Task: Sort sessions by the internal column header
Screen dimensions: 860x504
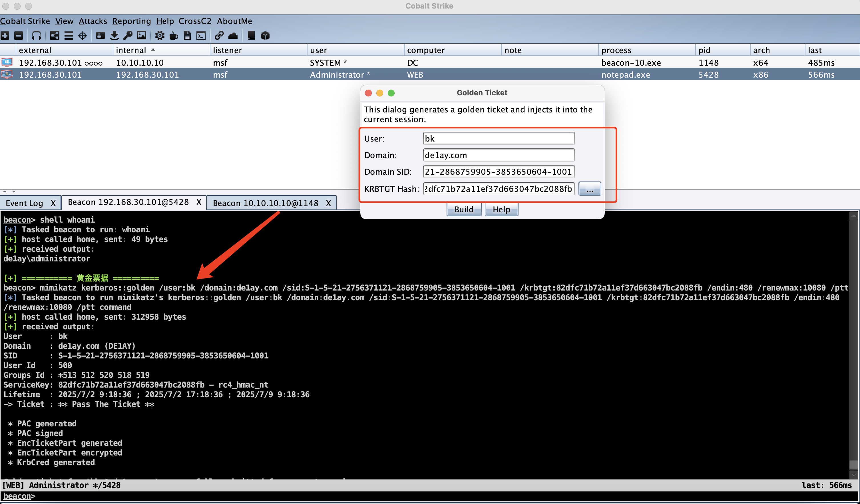Action: pyautogui.click(x=161, y=50)
